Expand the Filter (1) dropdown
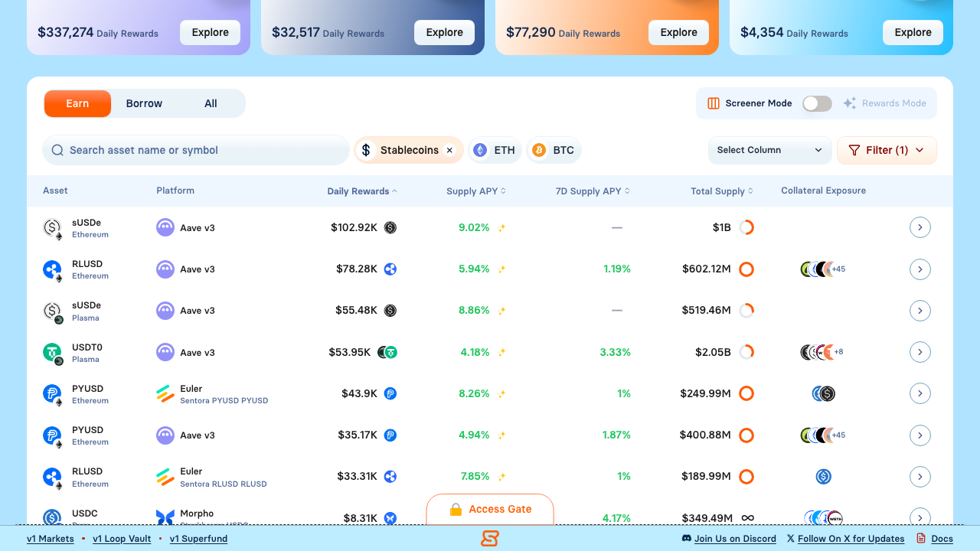This screenshot has height=551, width=980. [887, 150]
